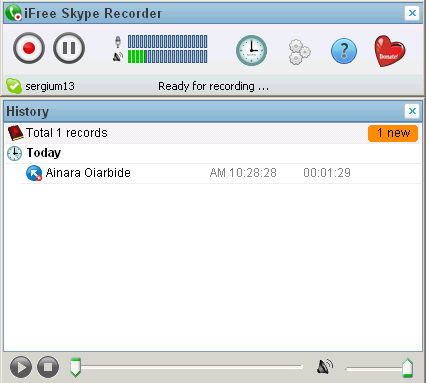Viewport: 426px width, 383px height.
Task: Click the speaker output level meter
Action: [x=167, y=56]
